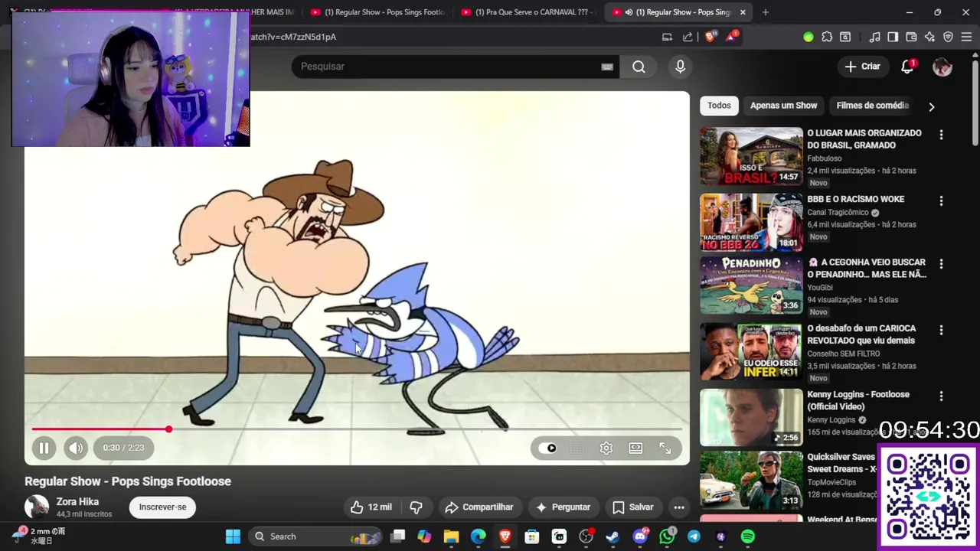
Task: Subscribe with Inscrever-se button
Action: click(x=162, y=507)
